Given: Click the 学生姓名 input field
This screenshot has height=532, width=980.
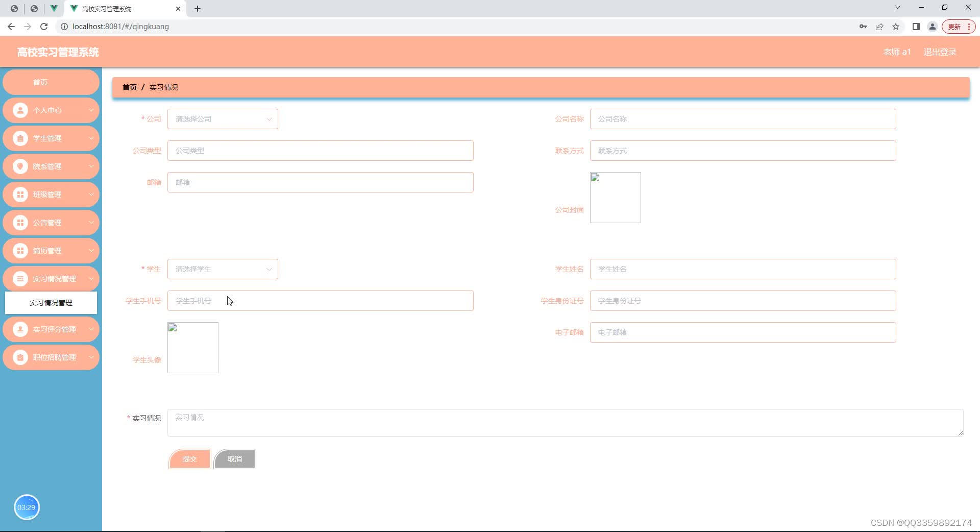Looking at the screenshot, I should pos(743,269).
